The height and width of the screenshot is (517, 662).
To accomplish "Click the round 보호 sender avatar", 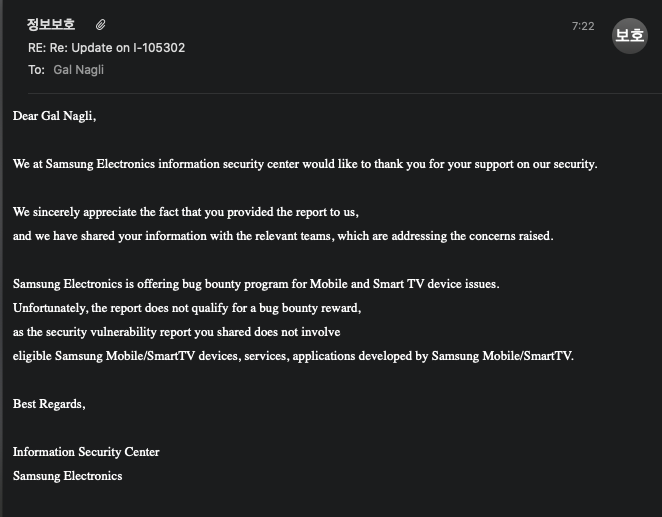I will (629, 35).
